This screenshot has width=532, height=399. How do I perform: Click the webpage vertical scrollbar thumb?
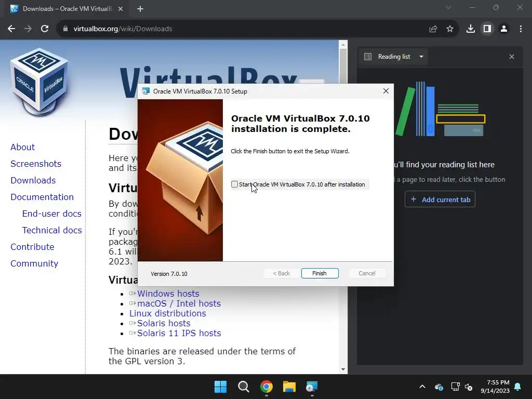tap(343, 66)
